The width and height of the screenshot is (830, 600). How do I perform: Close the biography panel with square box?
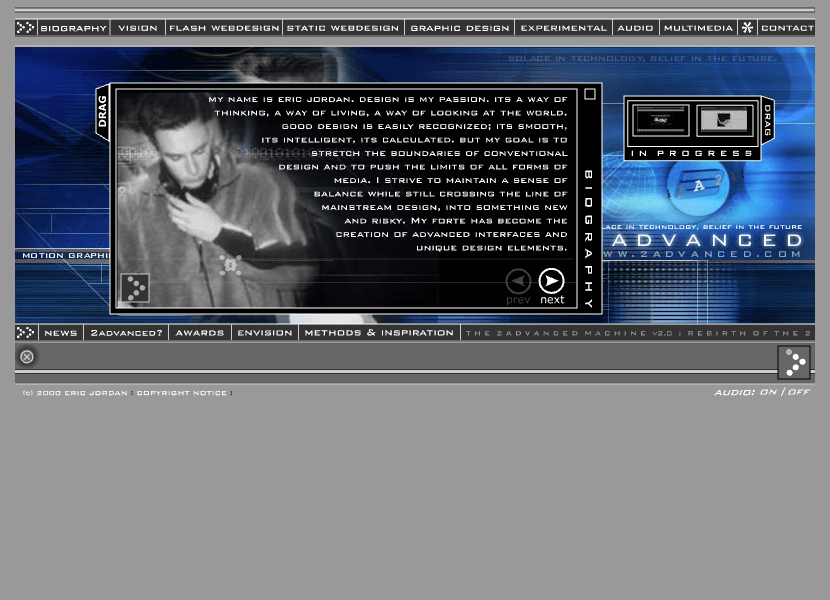tap(590, 94)
